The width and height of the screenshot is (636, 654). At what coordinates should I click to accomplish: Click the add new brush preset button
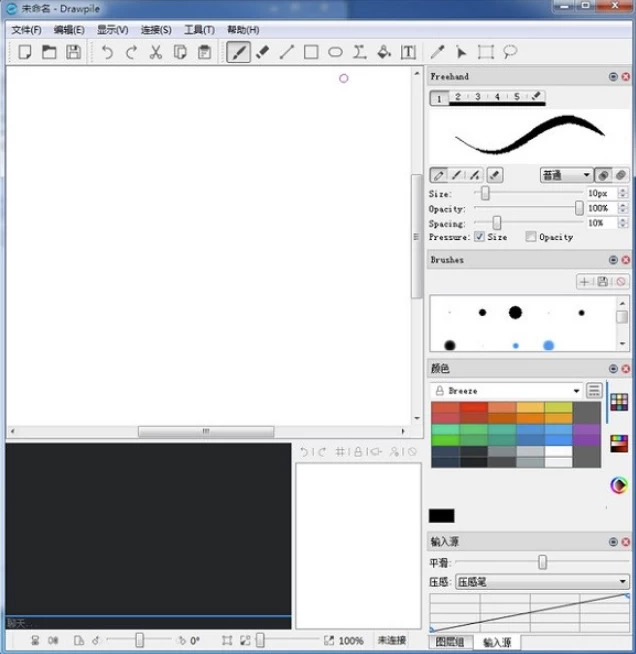point(584,282)
